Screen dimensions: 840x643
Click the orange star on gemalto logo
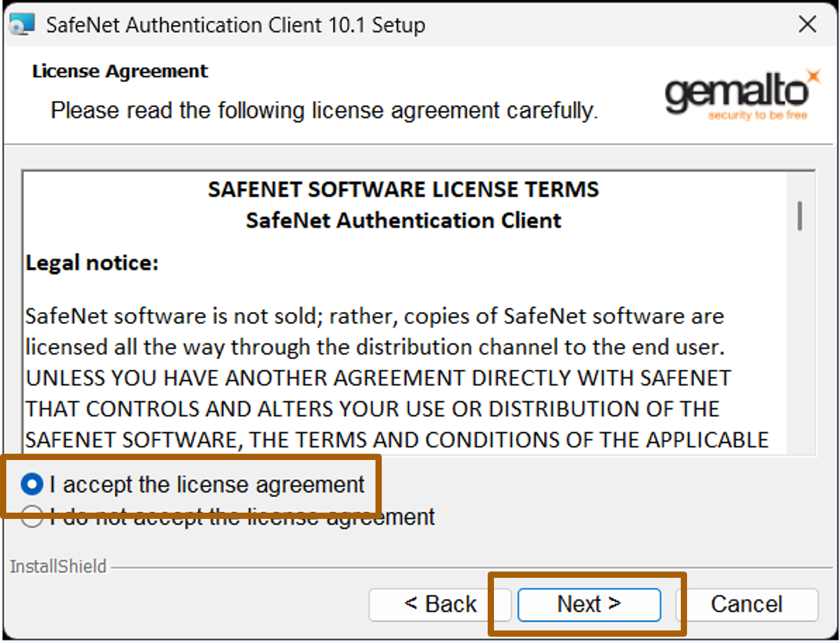click(814, 76)
